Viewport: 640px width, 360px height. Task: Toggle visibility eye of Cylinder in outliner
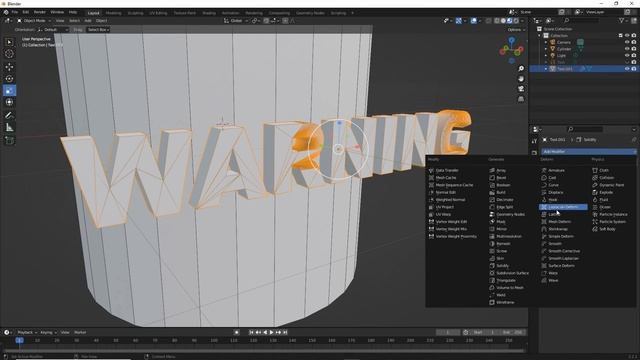[x=627, y=49]
